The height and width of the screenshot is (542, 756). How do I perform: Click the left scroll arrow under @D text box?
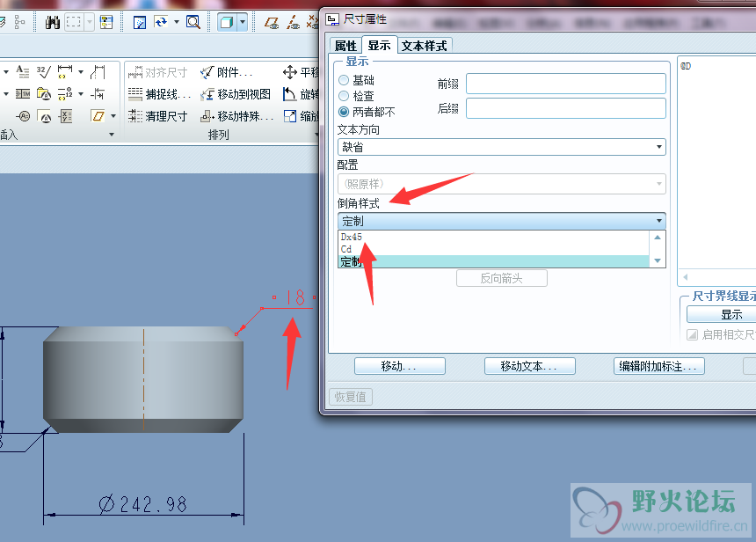point(685,277)
